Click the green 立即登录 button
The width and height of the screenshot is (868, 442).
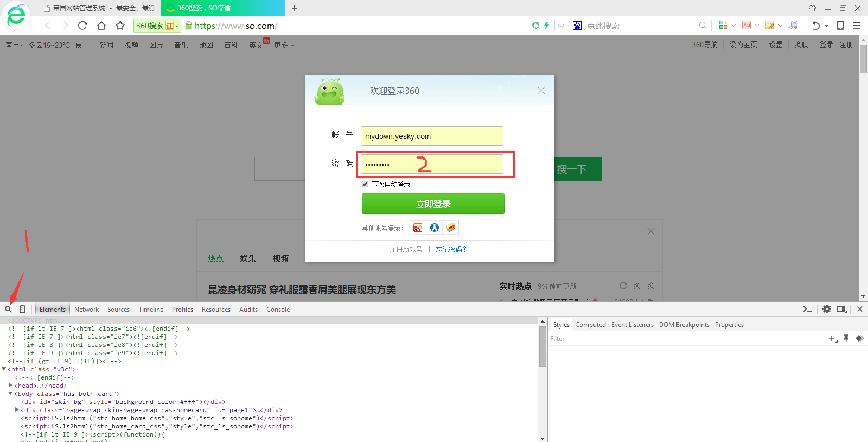click(433, 204)
